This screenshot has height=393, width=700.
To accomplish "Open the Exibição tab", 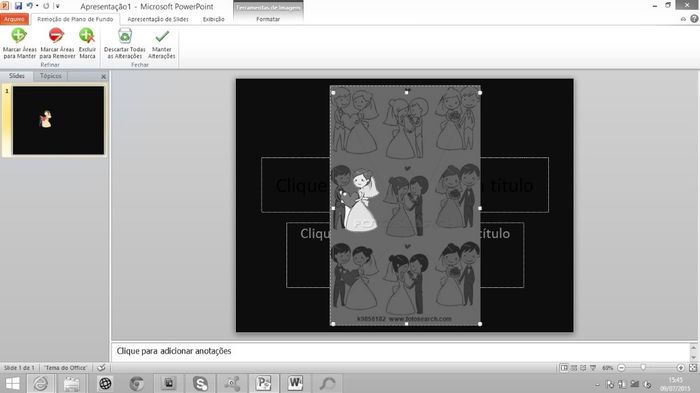I will 213,19.
